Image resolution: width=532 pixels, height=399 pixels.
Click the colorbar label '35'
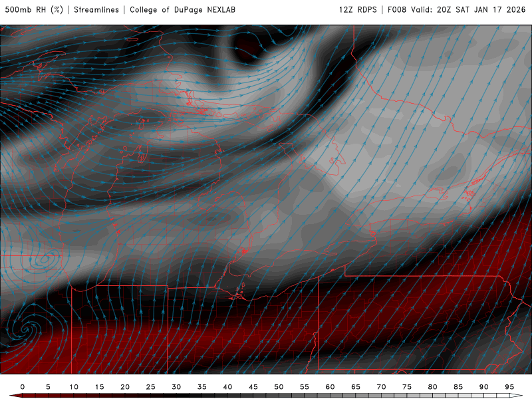tap(202, 387)
